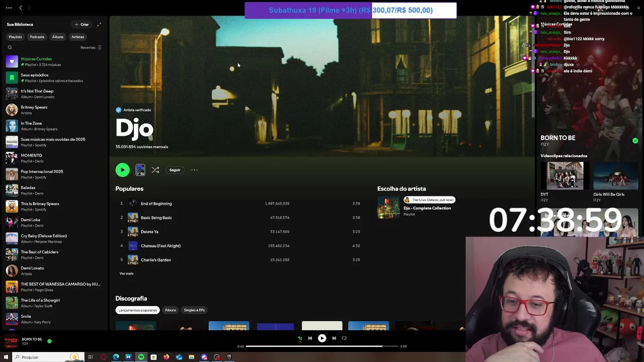Open Opera browser from the taskbar
The width and height of the screenshot is (644, 362).
click(x=104, y=357)
